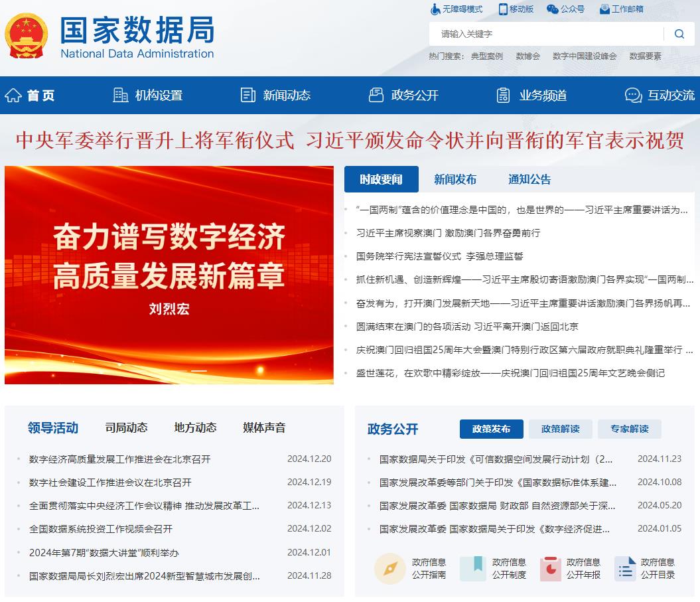Select the 司局动态 tab

pos(126,428)
